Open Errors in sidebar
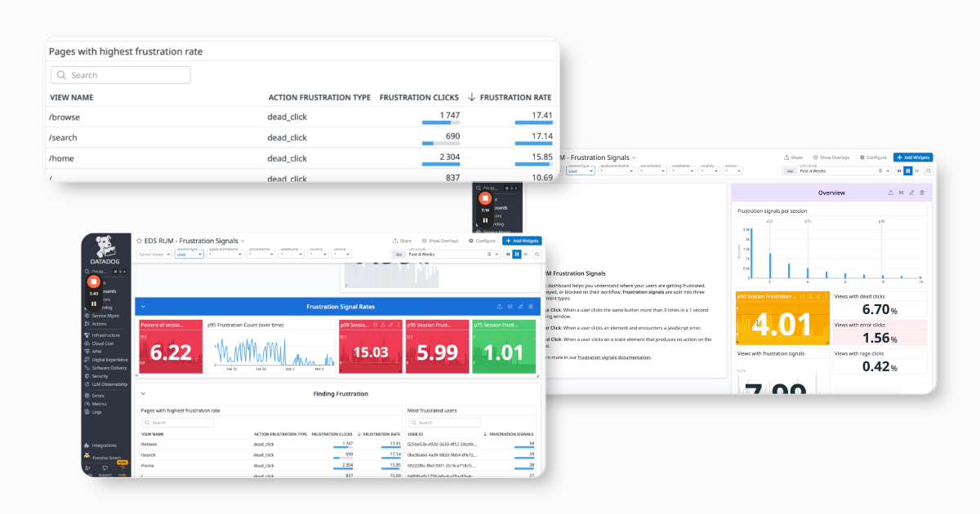980x514 pixels. [93, 396]
